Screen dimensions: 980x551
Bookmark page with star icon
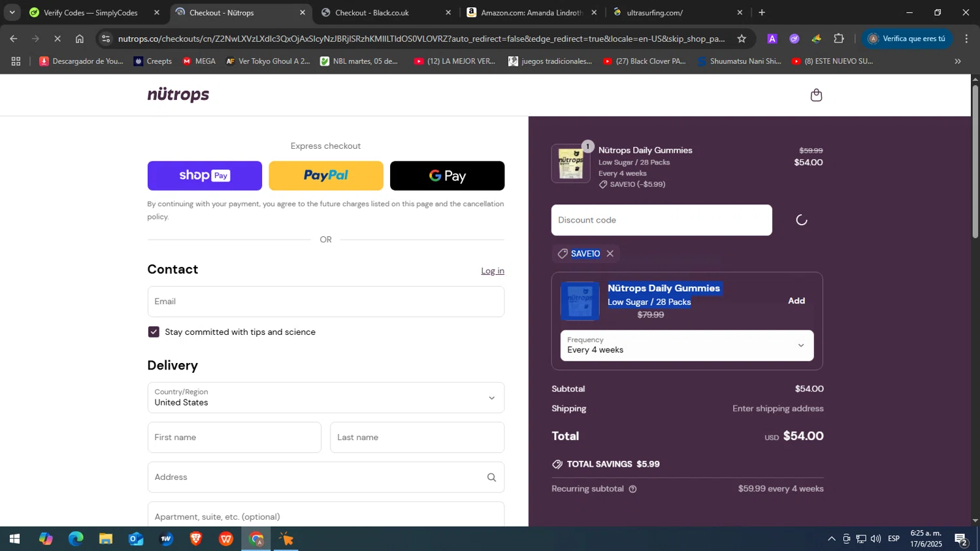point(742,39)
